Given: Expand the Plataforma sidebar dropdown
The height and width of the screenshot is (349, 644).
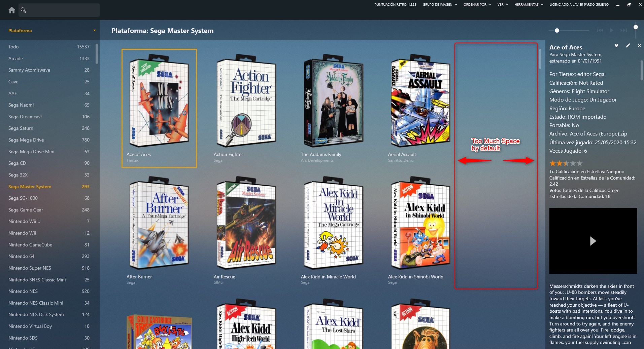Looking at the screenshot, I should point(94,31).
